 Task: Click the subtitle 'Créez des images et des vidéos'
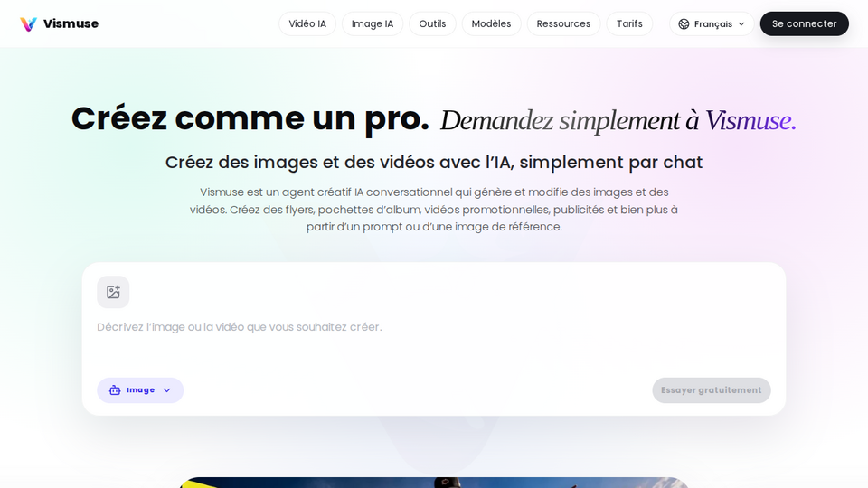point(434,162)
